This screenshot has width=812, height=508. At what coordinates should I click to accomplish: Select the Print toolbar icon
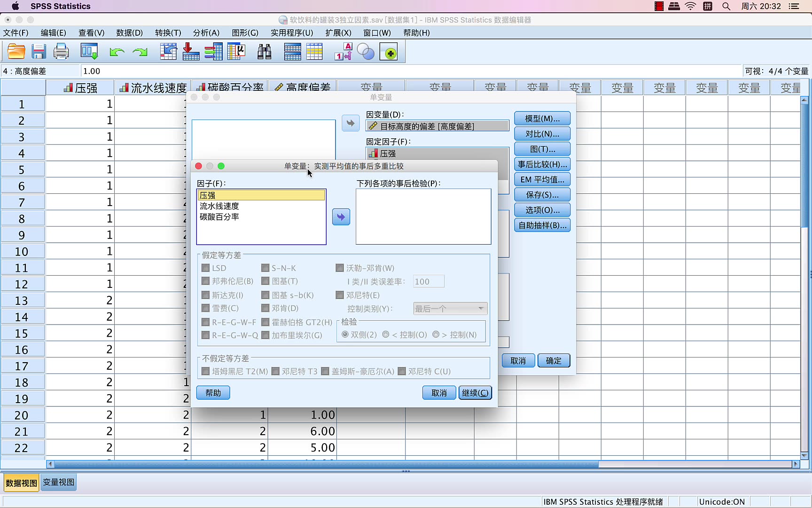[x=61, y=51]
